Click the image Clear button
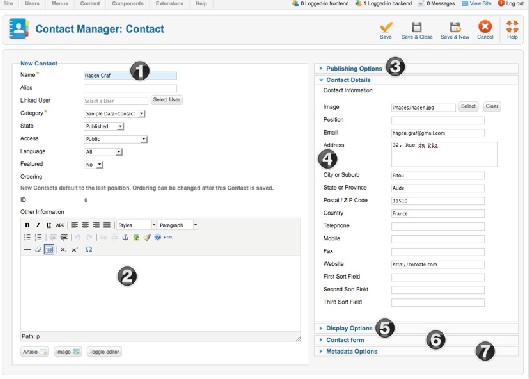Screen dimensions: 529x379 point(492,106)
